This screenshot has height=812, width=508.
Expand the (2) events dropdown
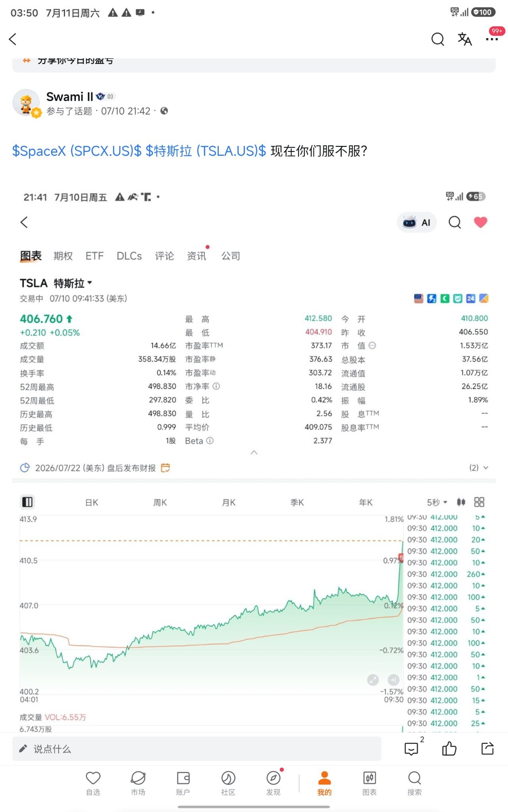[x=479, y=468]
